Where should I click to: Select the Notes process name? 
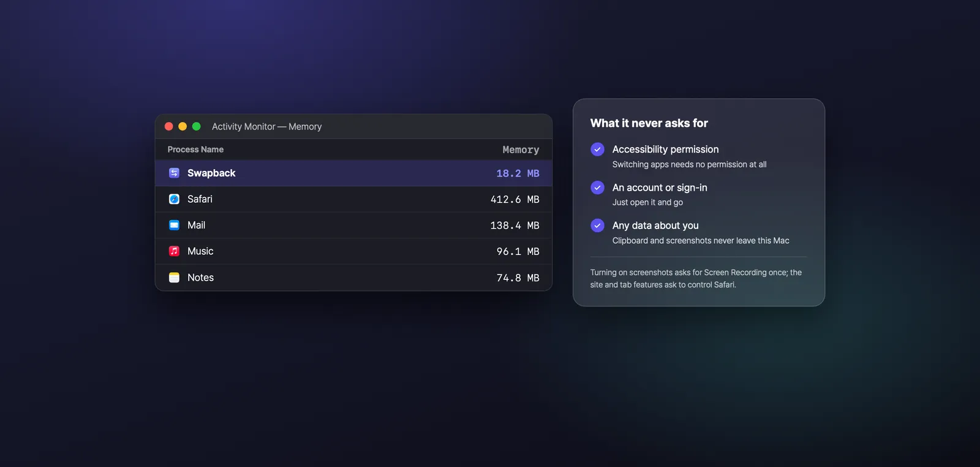pos(200,278)
